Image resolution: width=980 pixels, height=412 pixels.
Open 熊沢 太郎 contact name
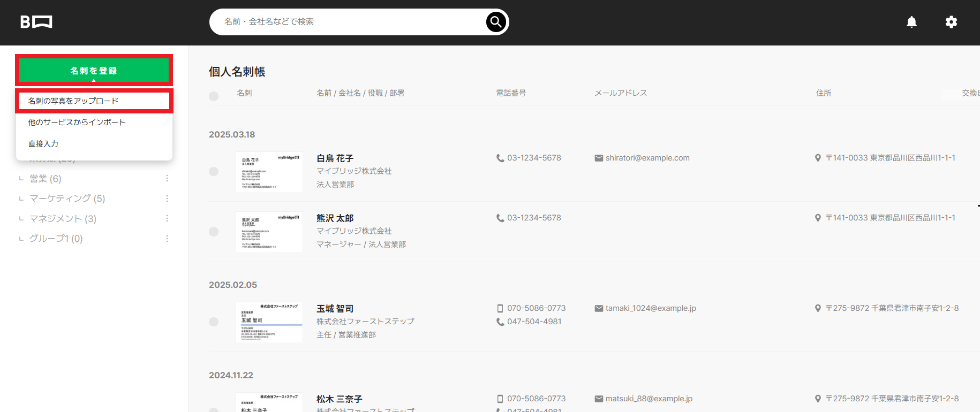[335, 218]
